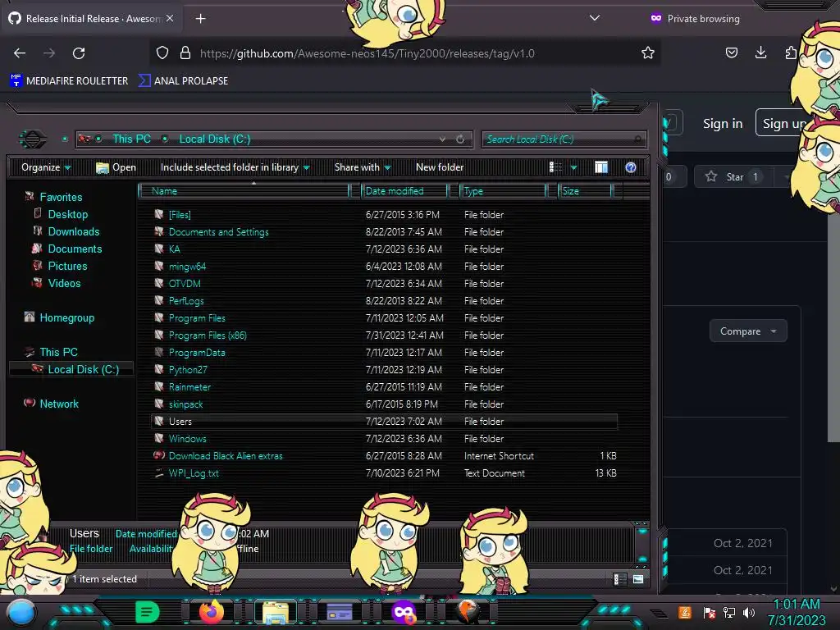840x630 pixels.
Task: Reload the GitHub page
Action: click(x=79, y=53)
